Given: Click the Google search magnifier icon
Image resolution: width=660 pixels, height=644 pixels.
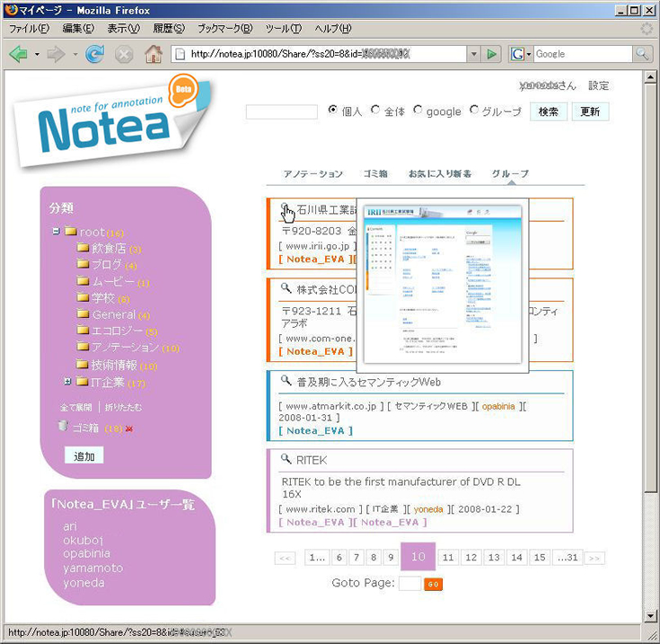Looking at the screenshot, I should pos(642,54).
